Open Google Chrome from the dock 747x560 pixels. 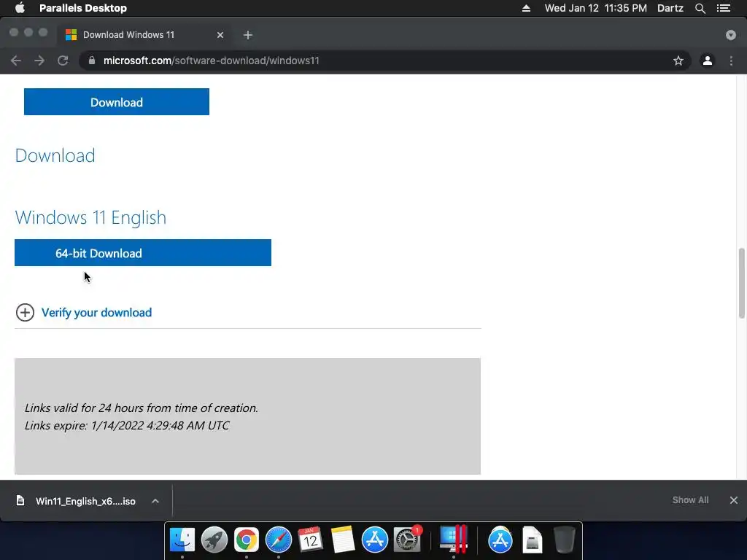pyautogui.click(x=247, y=540)
